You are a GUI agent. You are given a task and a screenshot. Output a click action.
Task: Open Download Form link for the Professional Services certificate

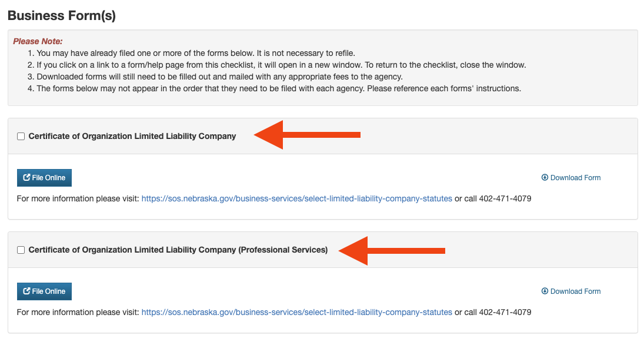[x=571, y=291]
